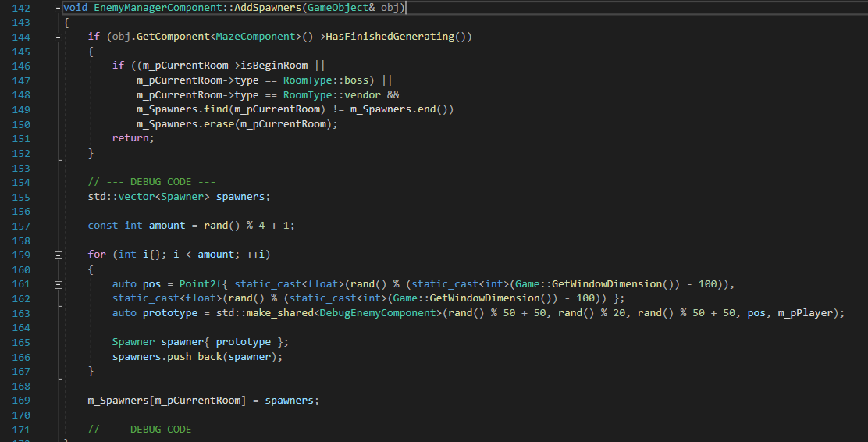Click line number 142 in the gutter
The image size is (868, 442).
pyautogui.click(x=21, y=9)
